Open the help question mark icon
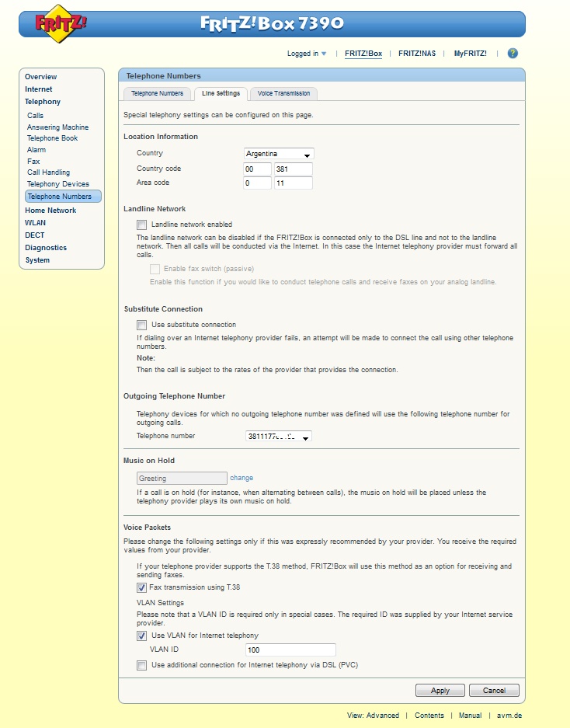570x728 pixels. click(x=513, y=54)
